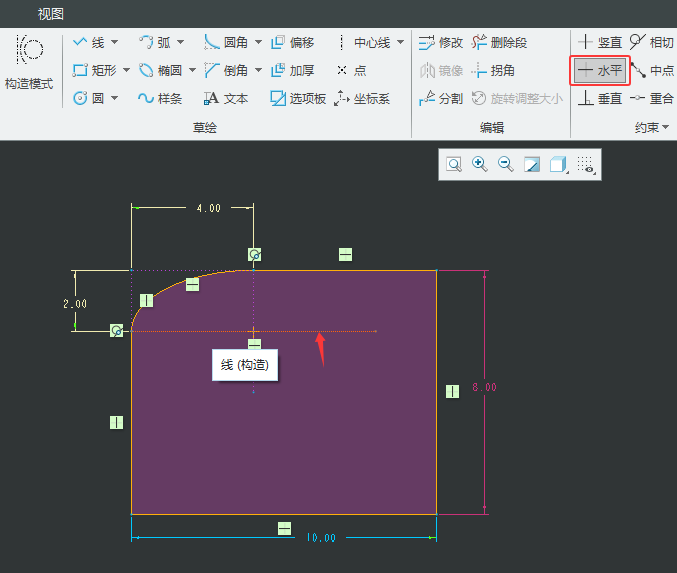Select the Point (点) tool

(351, 70)
